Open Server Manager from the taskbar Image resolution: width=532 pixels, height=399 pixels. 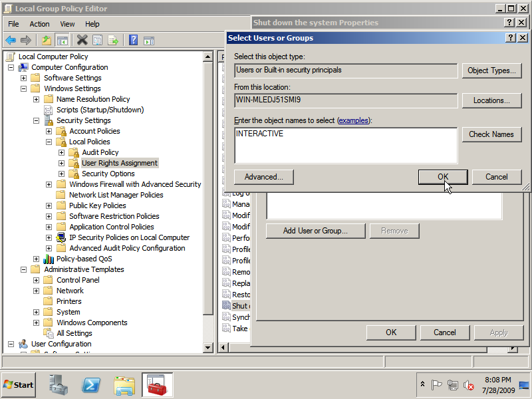click(x=59, y=385)
